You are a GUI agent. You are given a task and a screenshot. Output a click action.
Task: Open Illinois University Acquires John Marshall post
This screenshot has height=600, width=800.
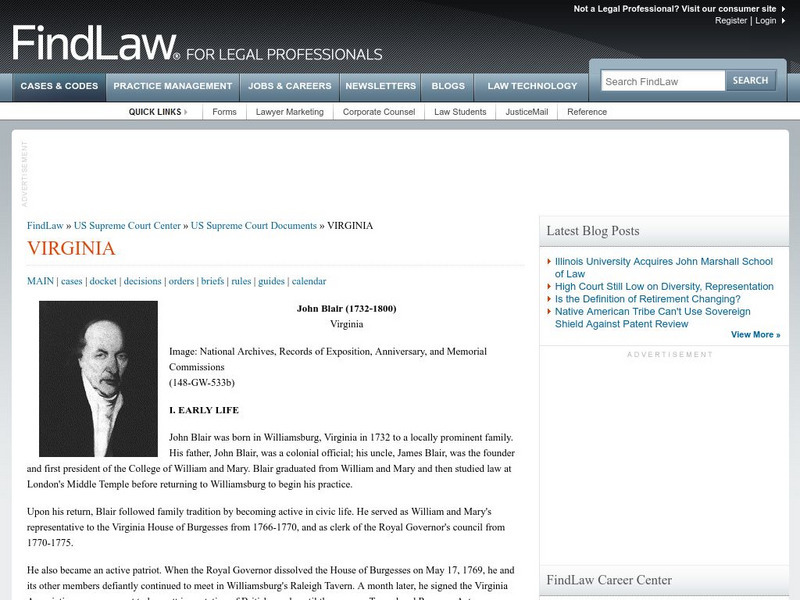pos(663,267)
